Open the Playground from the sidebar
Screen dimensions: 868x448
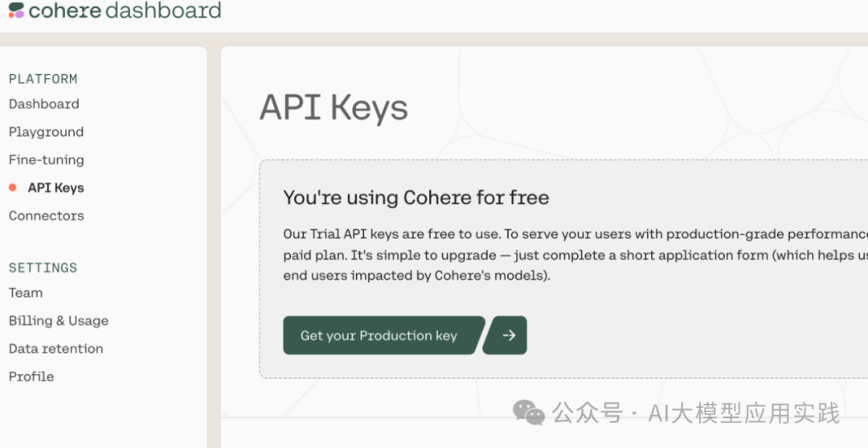click(x=46, y=132)
